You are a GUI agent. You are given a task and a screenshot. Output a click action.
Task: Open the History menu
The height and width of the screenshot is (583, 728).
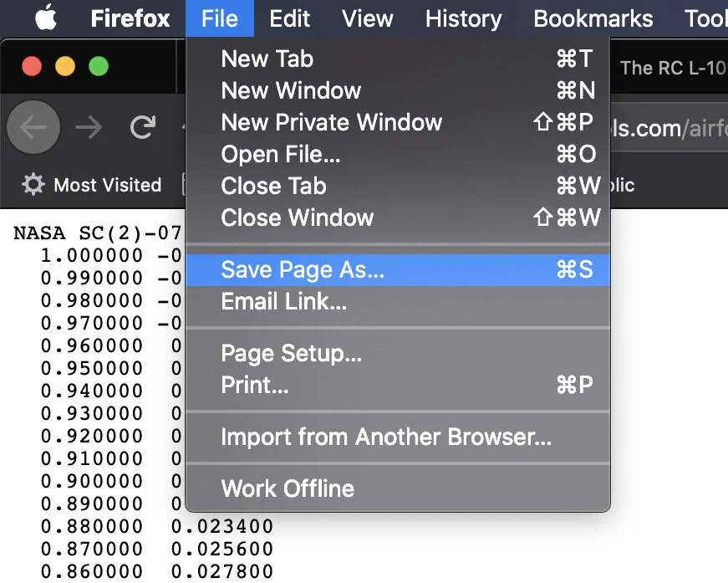pos(463,18)
